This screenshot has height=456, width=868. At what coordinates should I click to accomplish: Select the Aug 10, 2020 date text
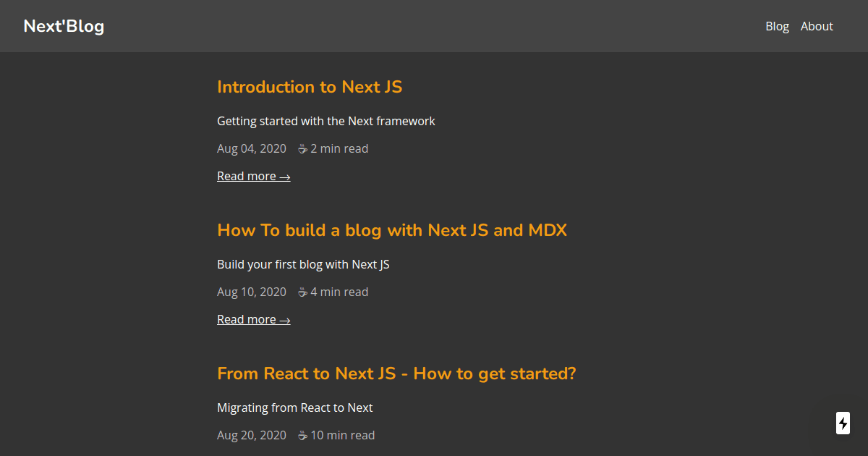[x=252, y=292]
